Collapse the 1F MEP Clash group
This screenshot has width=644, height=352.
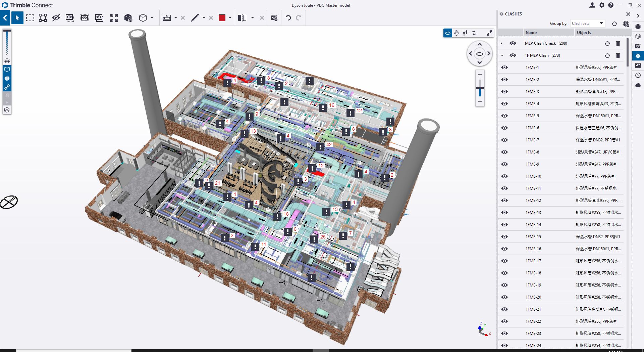pos(502,55)
